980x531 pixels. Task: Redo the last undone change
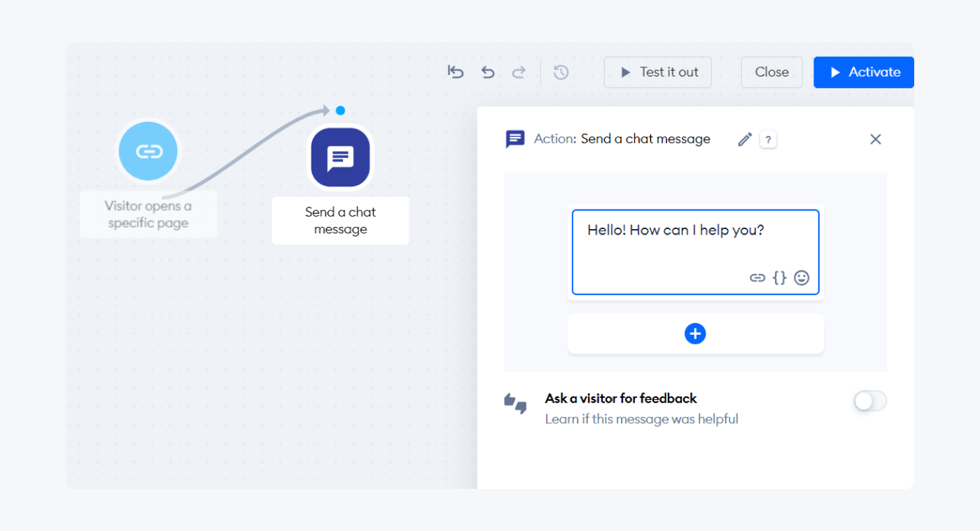519,72
